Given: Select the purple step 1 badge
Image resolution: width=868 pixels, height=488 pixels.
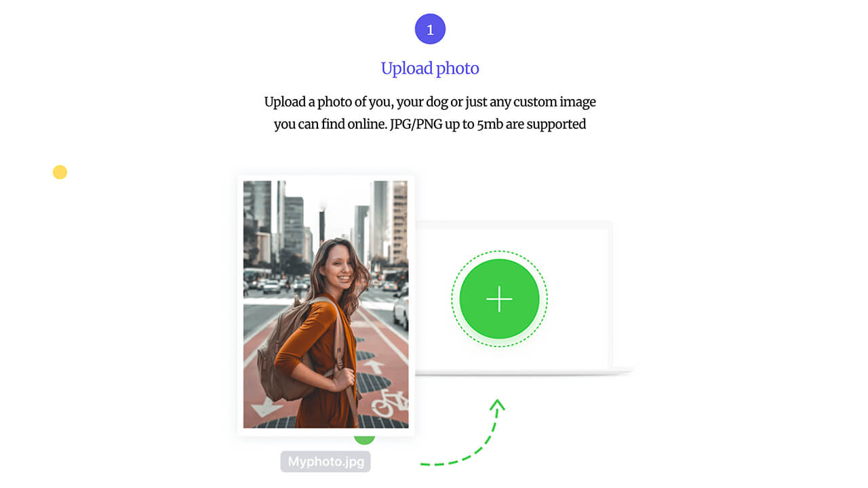Looking at the screenshot, I should pos(430,29).
